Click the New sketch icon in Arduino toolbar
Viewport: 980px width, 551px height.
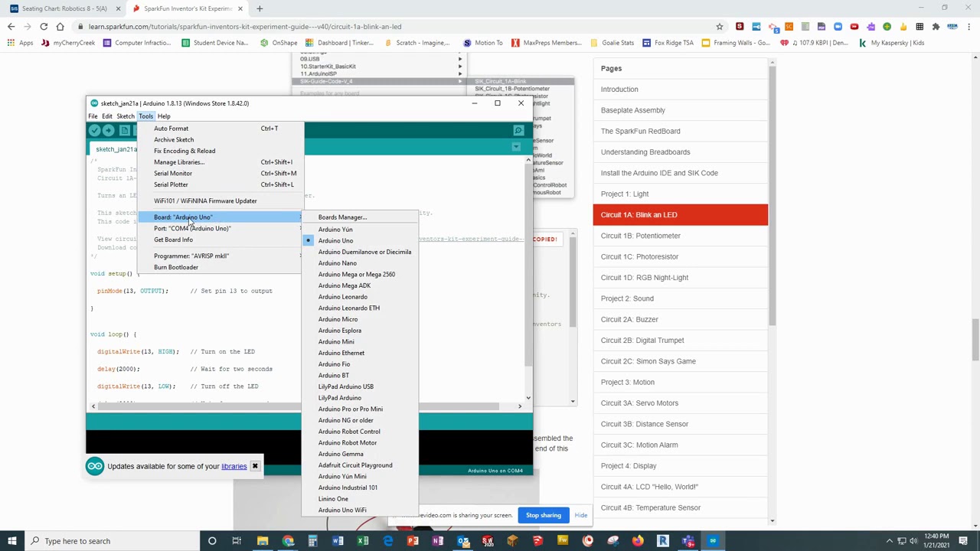point(125,131)
